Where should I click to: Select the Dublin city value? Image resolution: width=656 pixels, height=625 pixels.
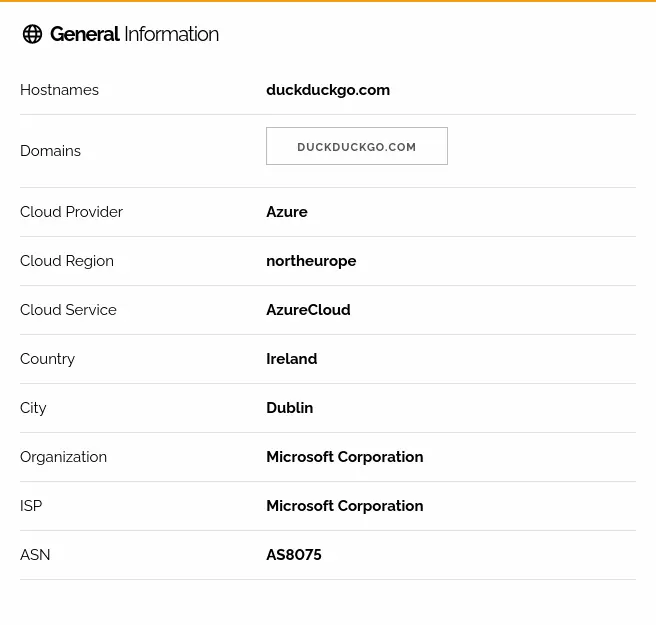(x=290, y=408)
